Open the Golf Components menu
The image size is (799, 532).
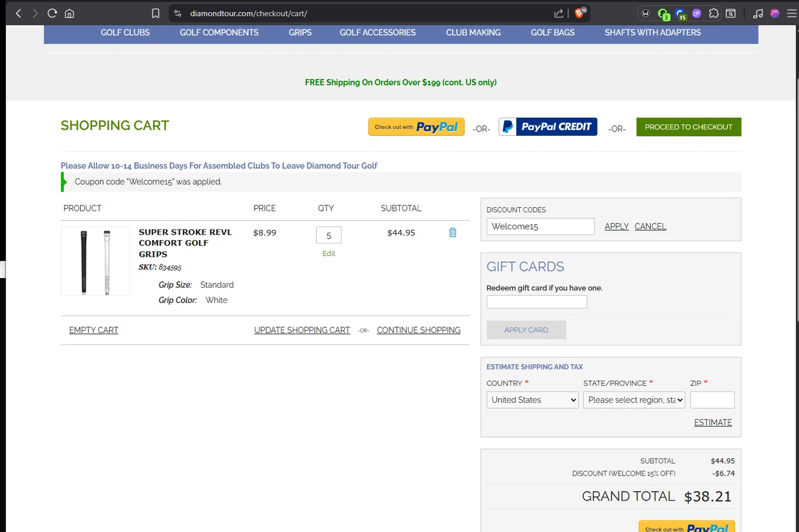pyautogui.click(x=219, y=32)
